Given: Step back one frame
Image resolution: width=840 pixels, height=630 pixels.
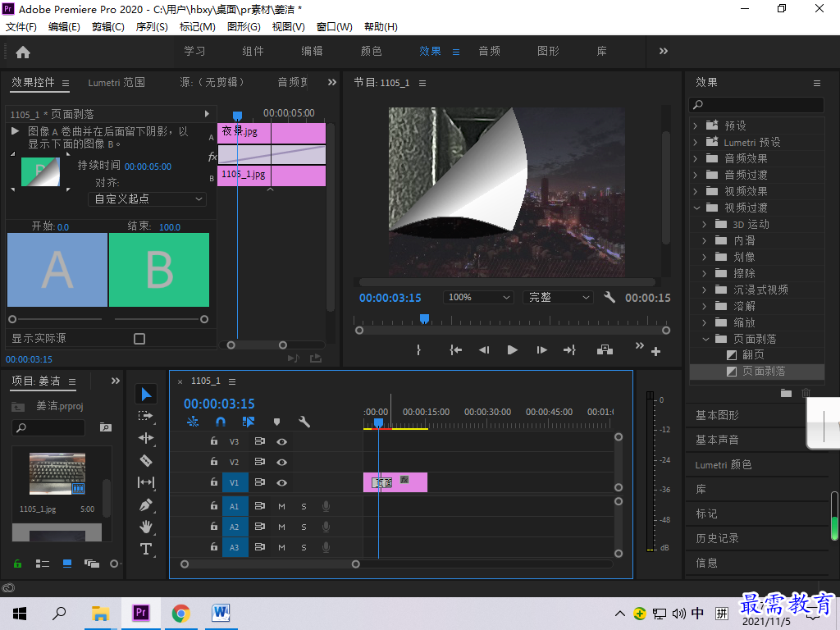Looking at the screenshot, I should (484, 349).
